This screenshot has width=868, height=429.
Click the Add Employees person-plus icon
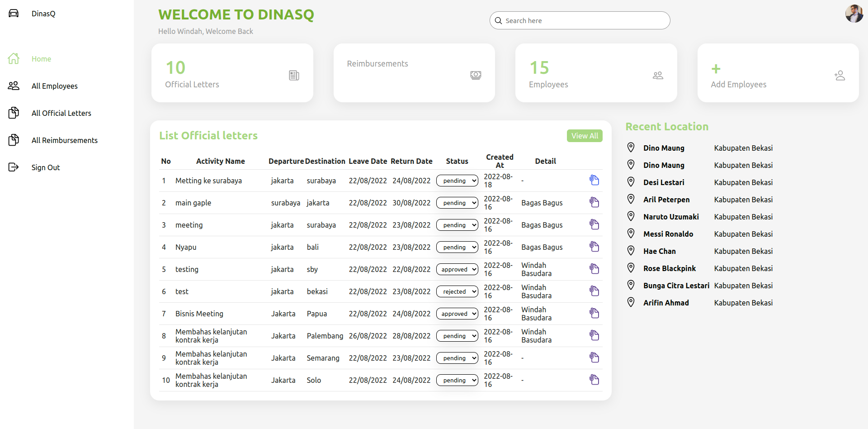coord(840,75)
